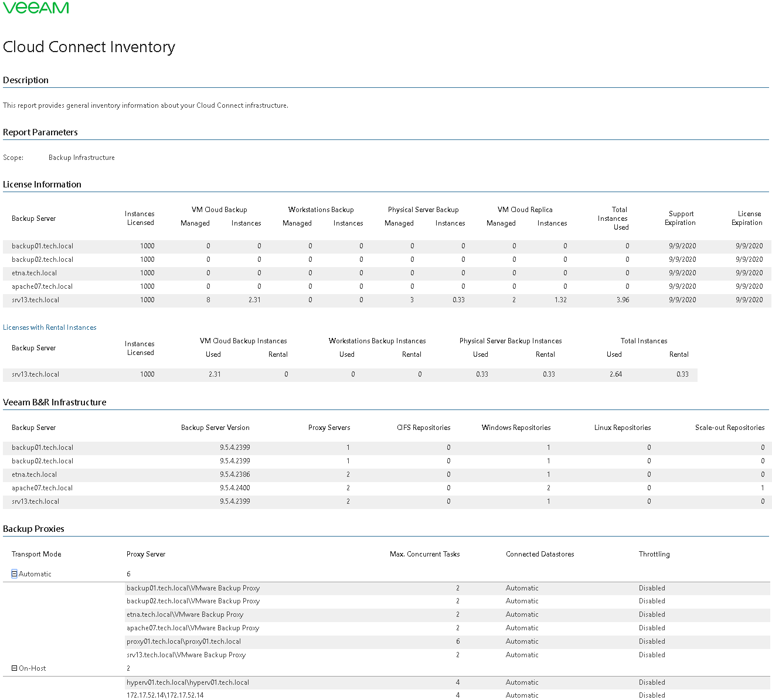
Task: Click etna.tech.local in the B&R Infrastructure table
Action: (x=34, y=474)
